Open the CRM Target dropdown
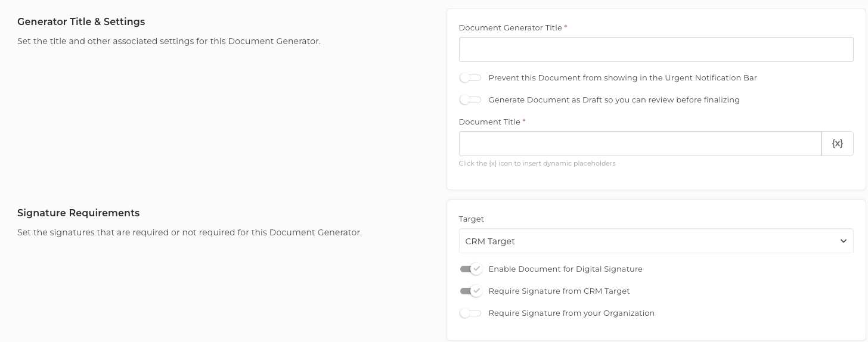Viewport: 868px width, 342px height. click(656, 241)
